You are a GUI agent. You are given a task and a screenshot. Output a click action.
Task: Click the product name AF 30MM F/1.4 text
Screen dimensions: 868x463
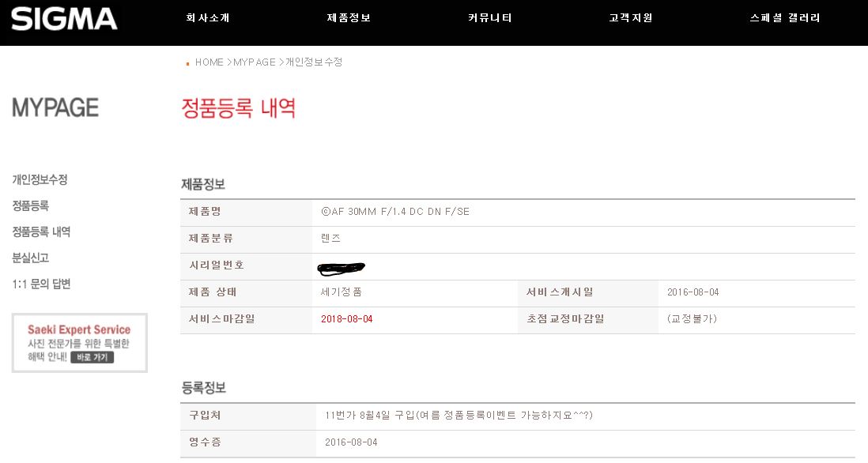click(x=395, y=212)
